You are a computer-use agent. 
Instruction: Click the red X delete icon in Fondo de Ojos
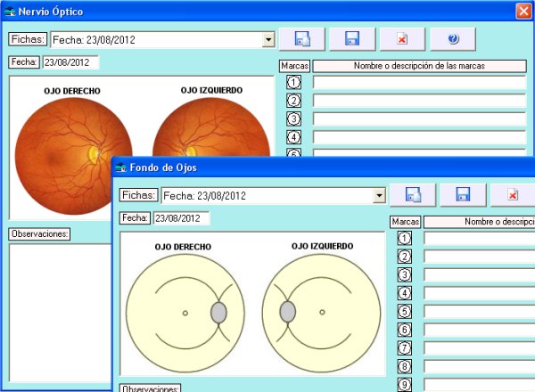point(513,195)
